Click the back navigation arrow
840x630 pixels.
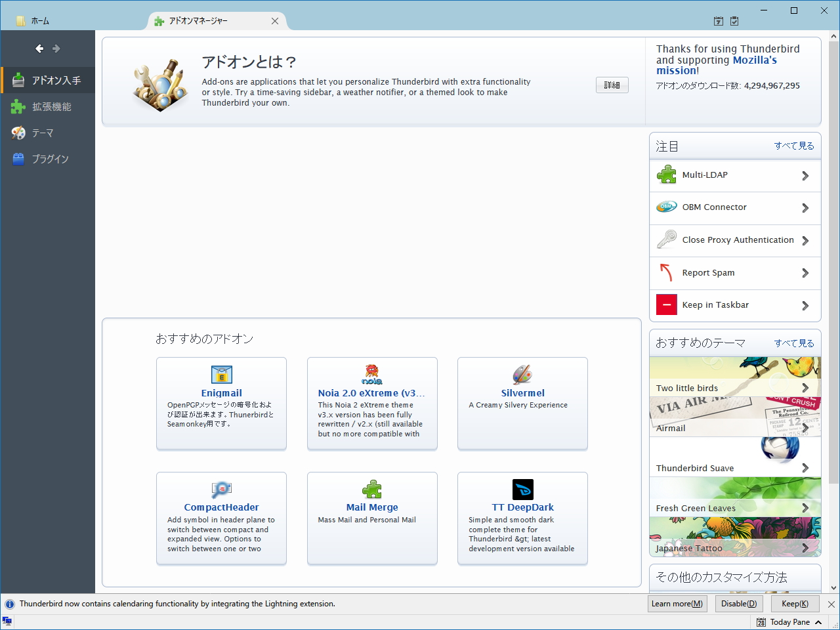pos(39,48)
